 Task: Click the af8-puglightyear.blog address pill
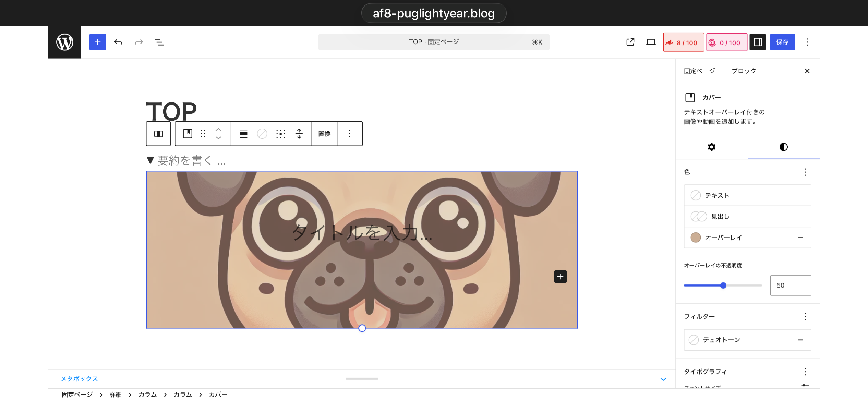point(434,13)
